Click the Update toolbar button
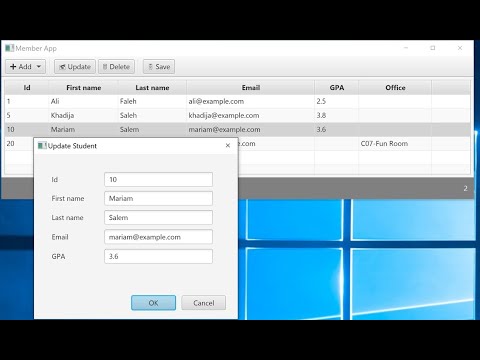The width and height of the screenshot is (480, 360). click(x=75, y=67)
